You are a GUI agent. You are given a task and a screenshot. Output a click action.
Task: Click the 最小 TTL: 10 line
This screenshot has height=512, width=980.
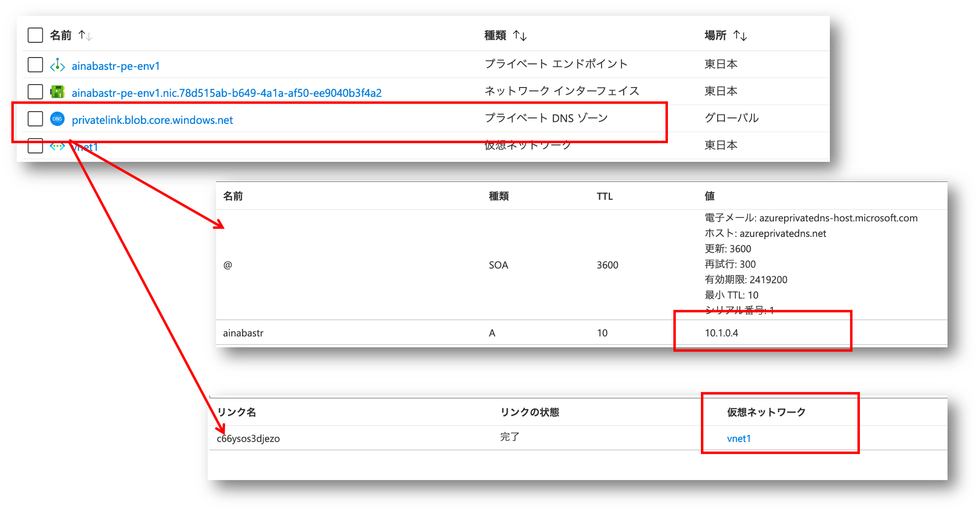(731, 295)
